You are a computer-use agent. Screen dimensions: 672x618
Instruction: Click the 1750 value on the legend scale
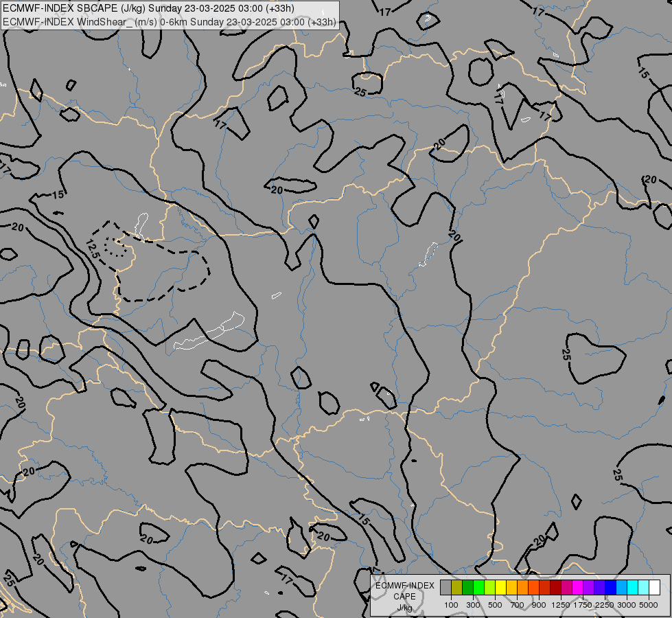click(x=583, y=605)
